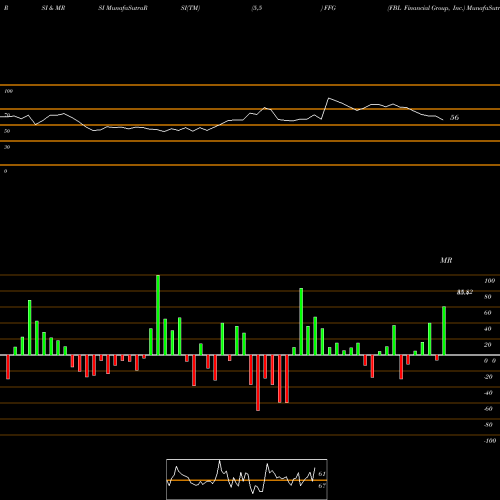The height and width of the screenshot is (500, 500).
Task: Click the '-40' MR axis label
Action: tap(488, 393)
